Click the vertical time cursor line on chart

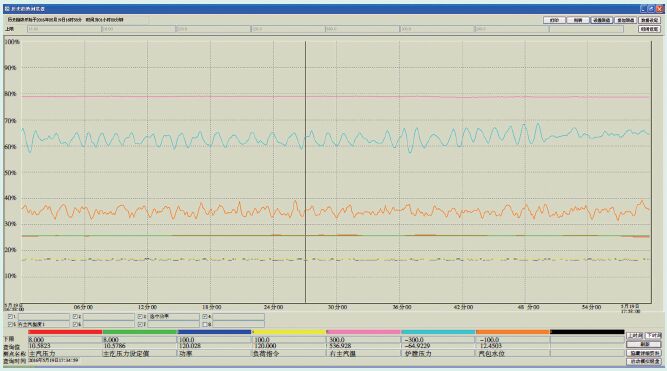(305, 172)
